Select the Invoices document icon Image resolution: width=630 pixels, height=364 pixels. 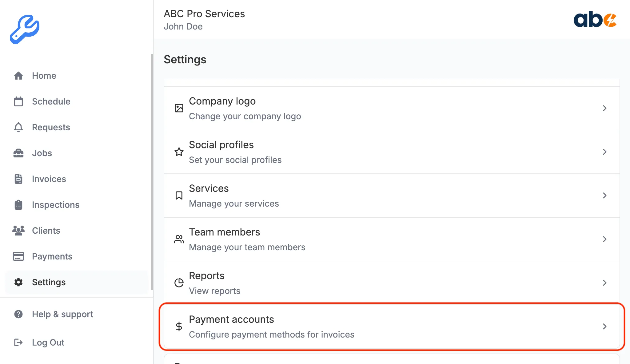(18, 179)
